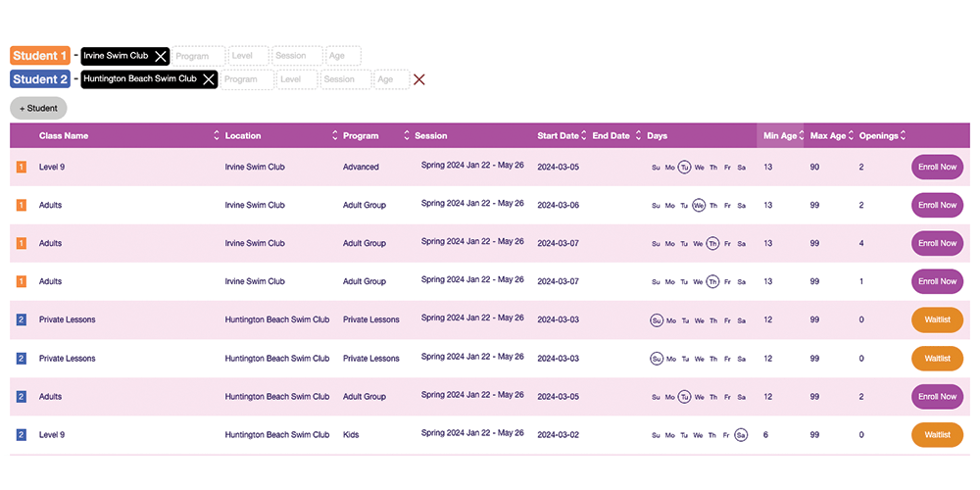The image size is (980, 490).
Task: Click the circled Tu day in Level 9 Irvine row
Action: 684,167
